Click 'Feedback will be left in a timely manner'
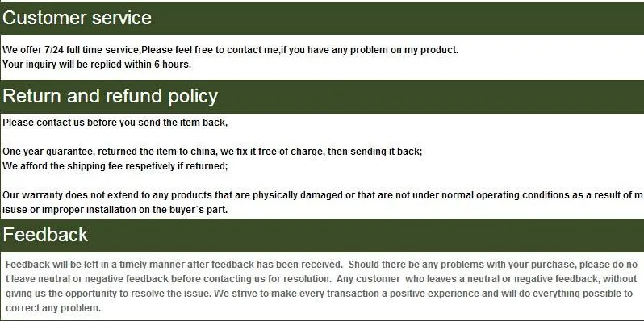644x321 pixels. [x=174, y=265]
